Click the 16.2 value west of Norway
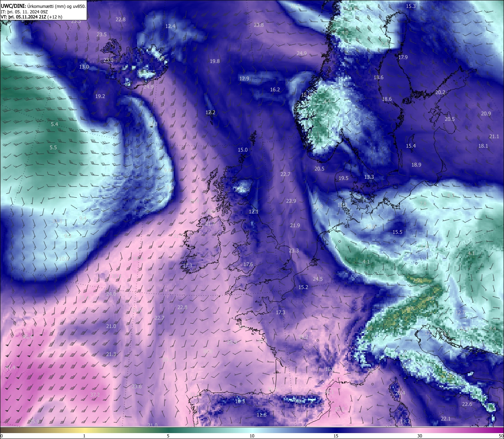 (275, 90)
